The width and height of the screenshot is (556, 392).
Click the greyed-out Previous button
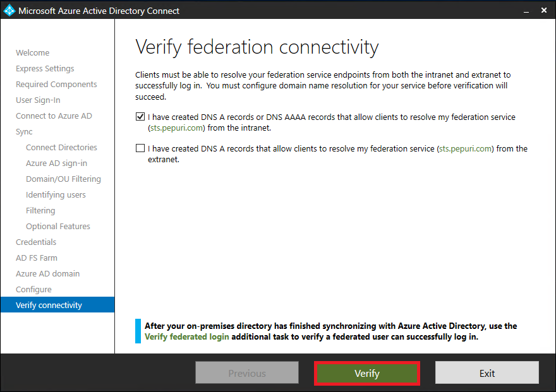(x=247, y=372)
